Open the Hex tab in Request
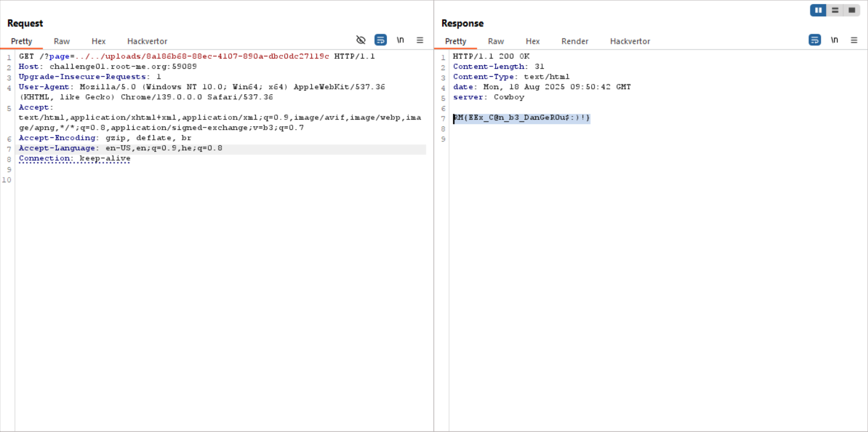Screen dimensions: 868x432 coord(98,41)
